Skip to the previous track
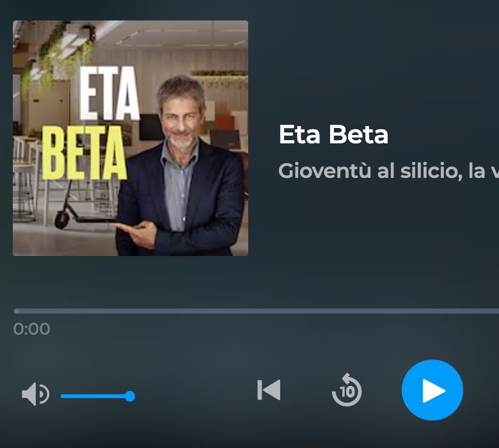The width and height of the screenshot is (499, 448). tap(269, 390)
